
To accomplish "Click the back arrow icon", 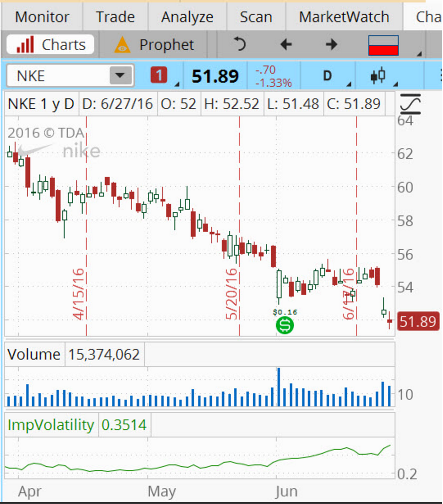I will (x=286, y=44).
